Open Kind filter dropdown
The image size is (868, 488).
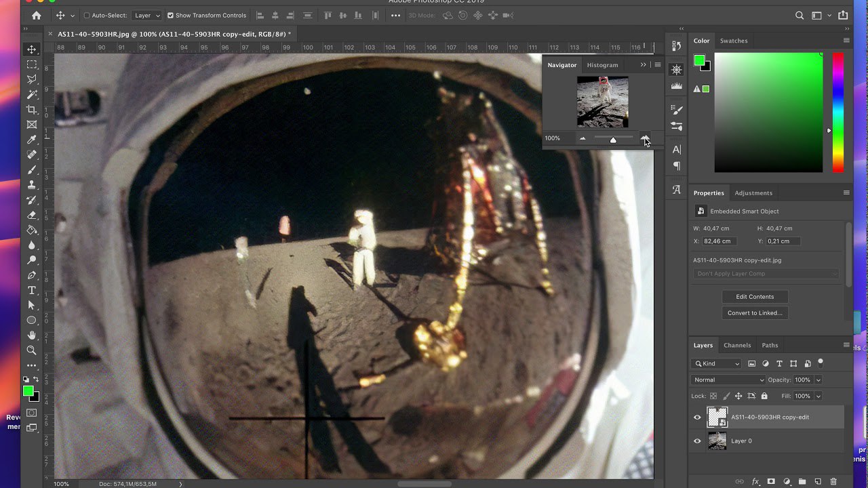[716, 363]
